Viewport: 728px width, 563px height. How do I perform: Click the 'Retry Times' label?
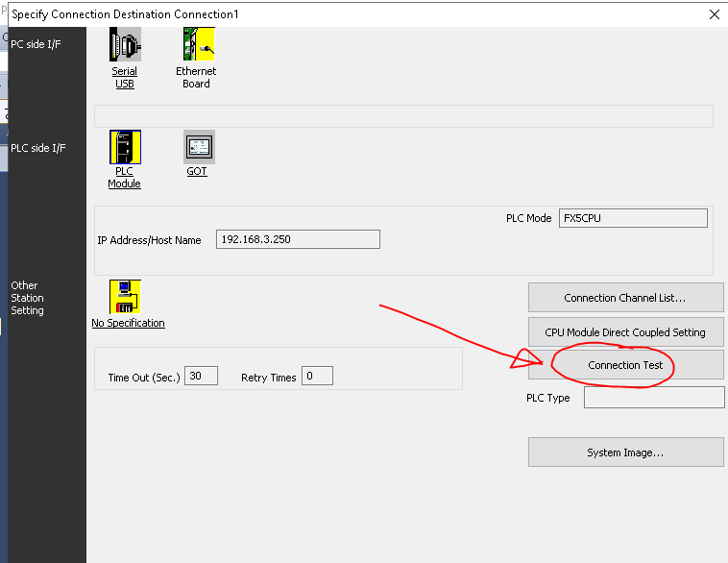coord(268,378)
